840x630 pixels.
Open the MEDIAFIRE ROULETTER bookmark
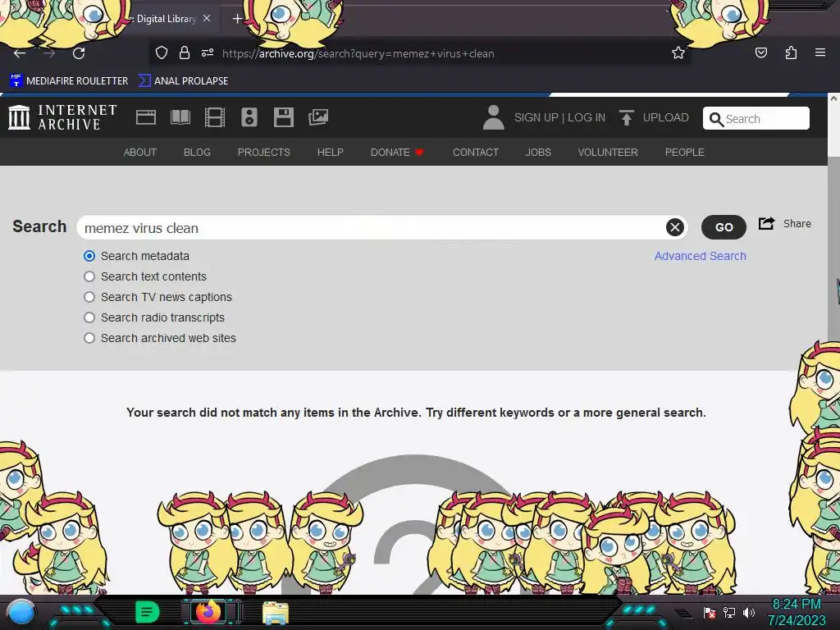click(69, 81)
